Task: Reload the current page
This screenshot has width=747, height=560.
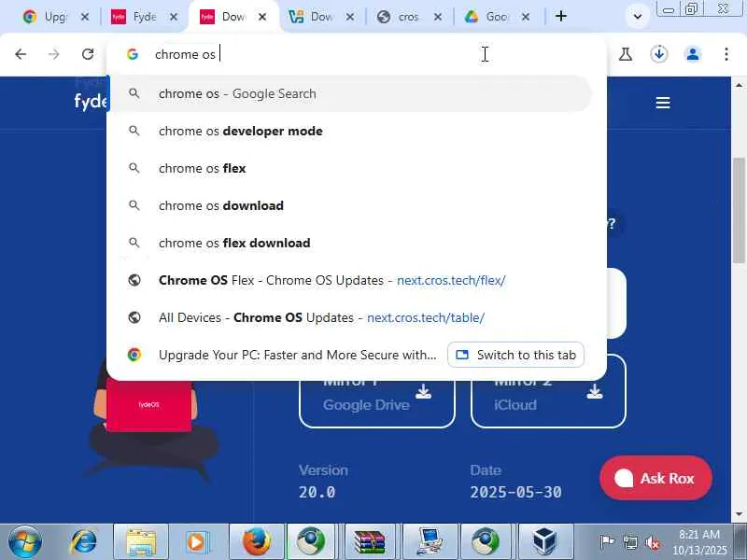Action: point(88,54)
